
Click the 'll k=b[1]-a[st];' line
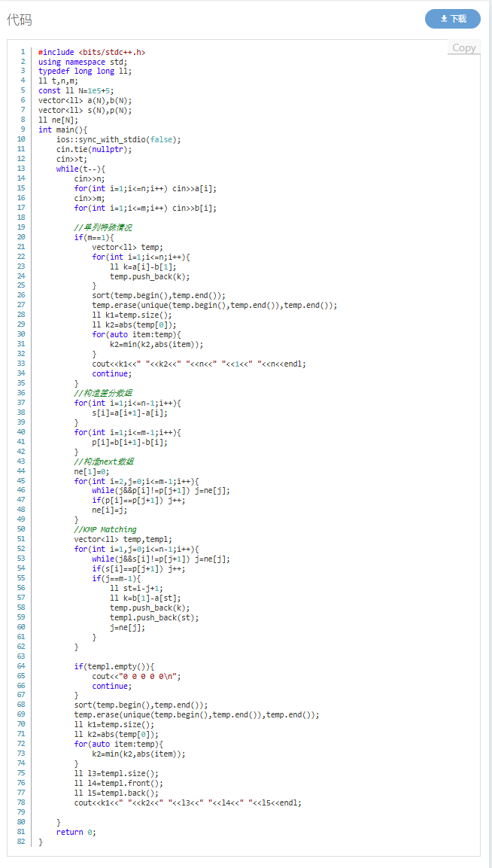point(145,598)
